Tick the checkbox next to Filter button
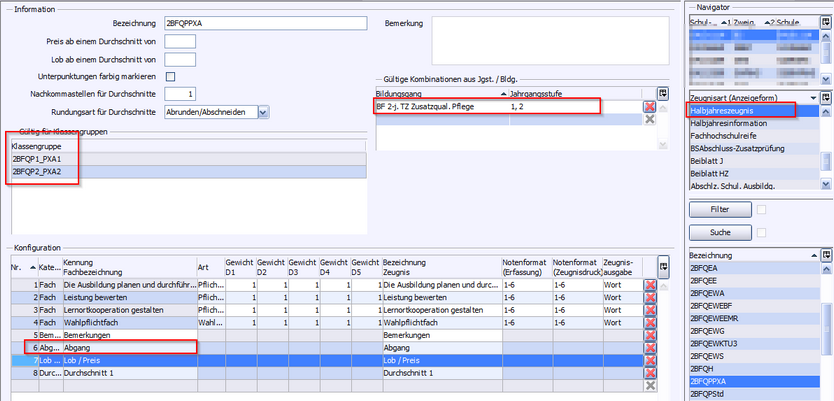The image size is (834, 401). point(760,210)
